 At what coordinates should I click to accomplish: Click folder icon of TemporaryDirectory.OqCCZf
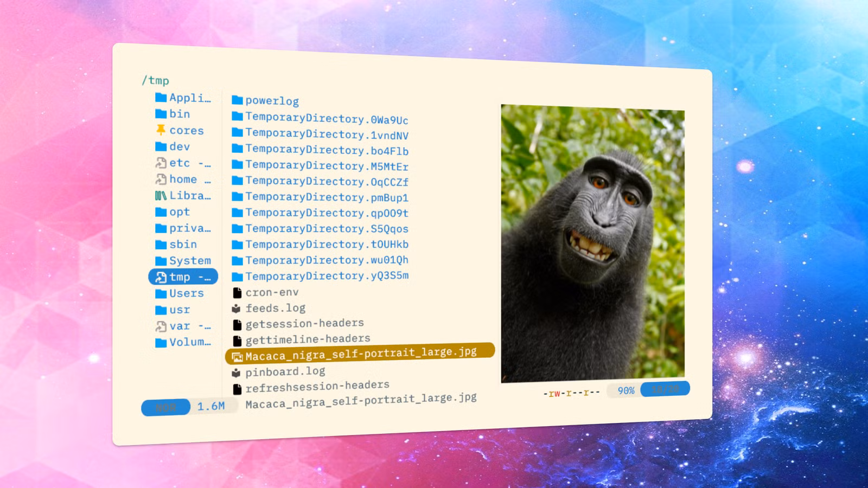click(237, 180)
